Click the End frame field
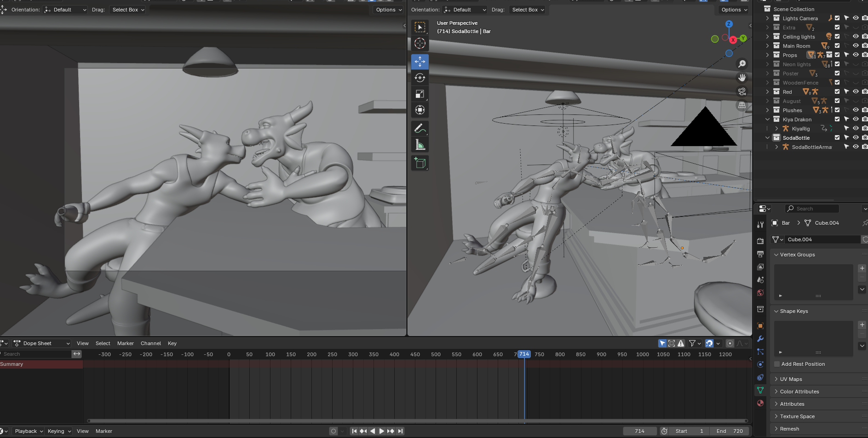This screenshot has width=868, height=438. [x=730, y=431]
